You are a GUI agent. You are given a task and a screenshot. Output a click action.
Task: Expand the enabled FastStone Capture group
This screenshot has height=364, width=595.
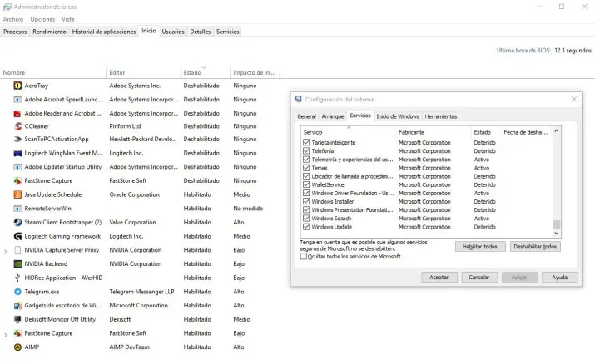pos(5,334)
